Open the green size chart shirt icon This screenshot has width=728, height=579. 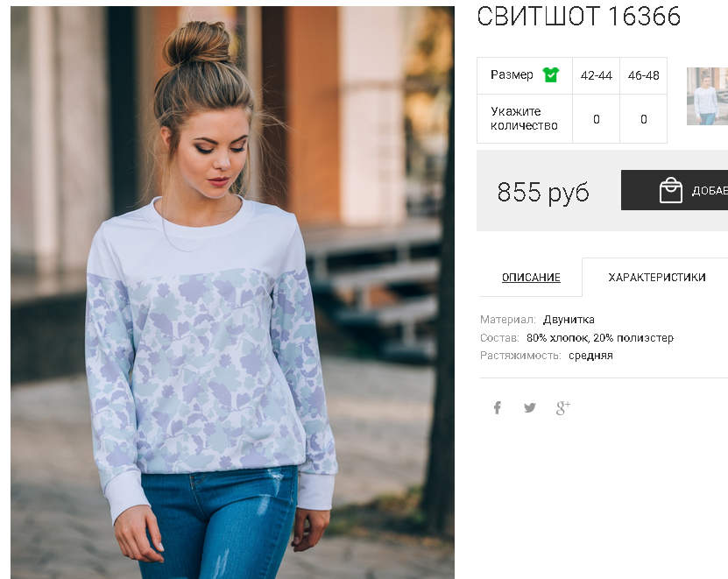coord(551,74)
